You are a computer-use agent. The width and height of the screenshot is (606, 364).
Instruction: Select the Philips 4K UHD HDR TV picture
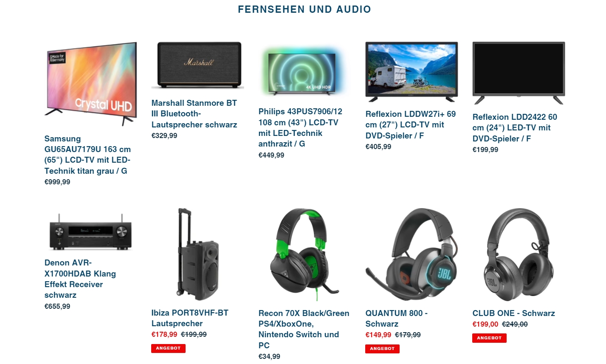[305, 71]
